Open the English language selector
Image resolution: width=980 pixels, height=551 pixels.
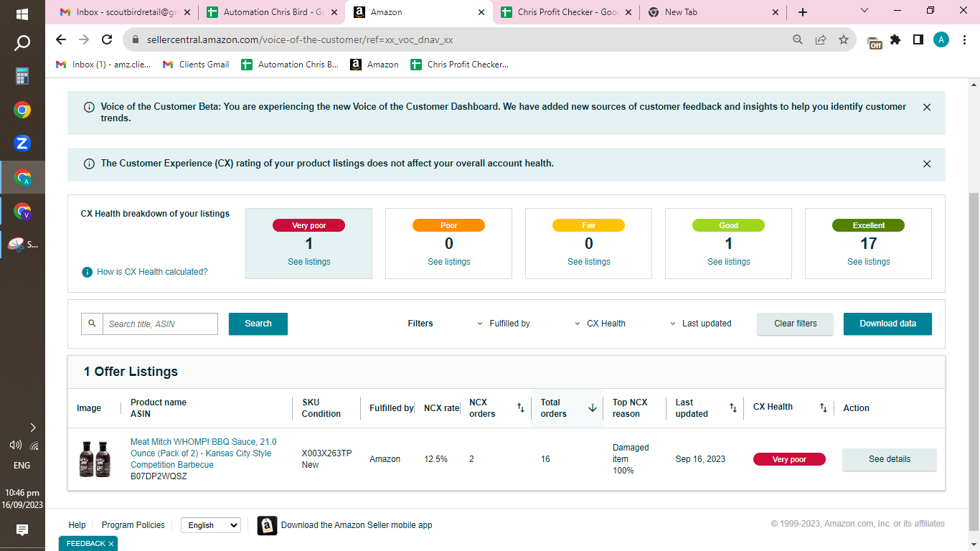(x=210, y=525)
